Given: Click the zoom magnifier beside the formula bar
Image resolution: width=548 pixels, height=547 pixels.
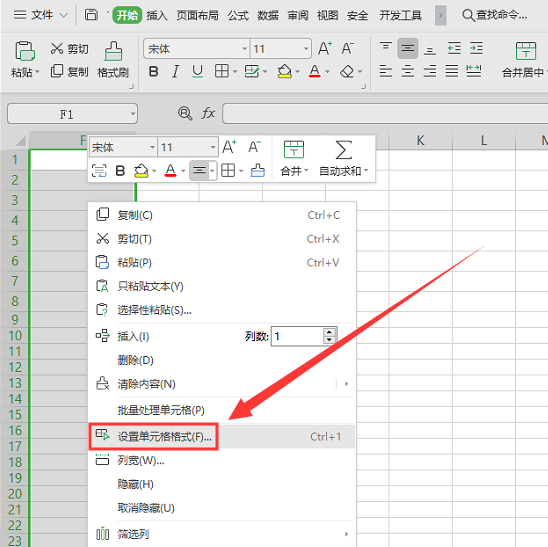Looking at the screenshot, I should point(185,113).
